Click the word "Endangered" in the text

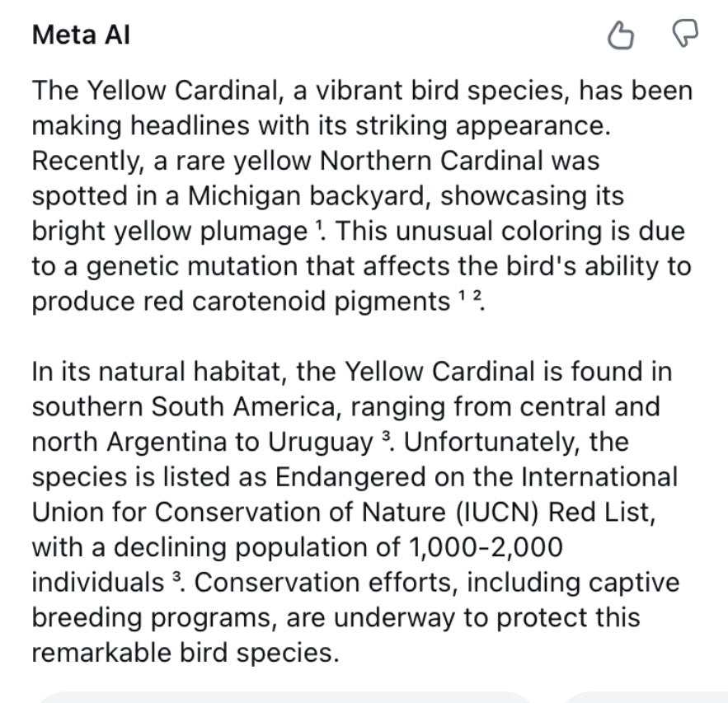(345, 477)
